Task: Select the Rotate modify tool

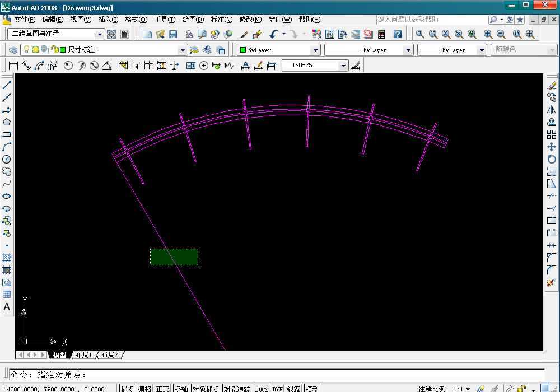Action: [552, 159]
